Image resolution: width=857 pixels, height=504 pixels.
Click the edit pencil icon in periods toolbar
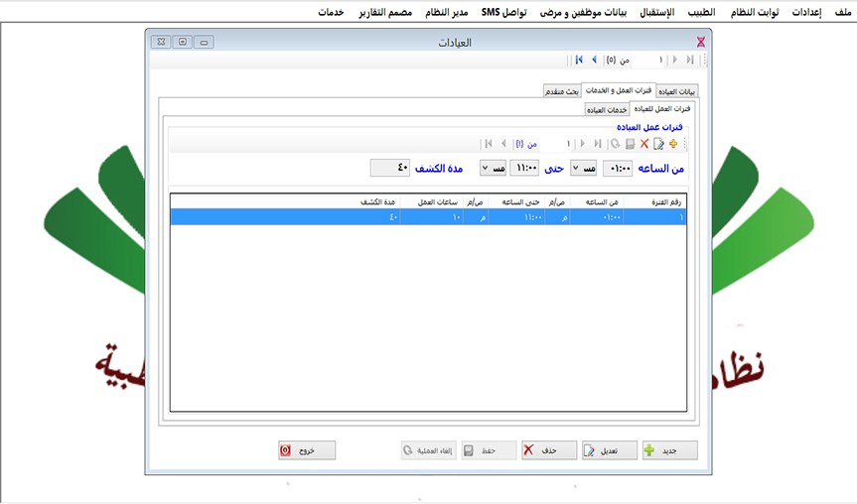click(659, 144)
